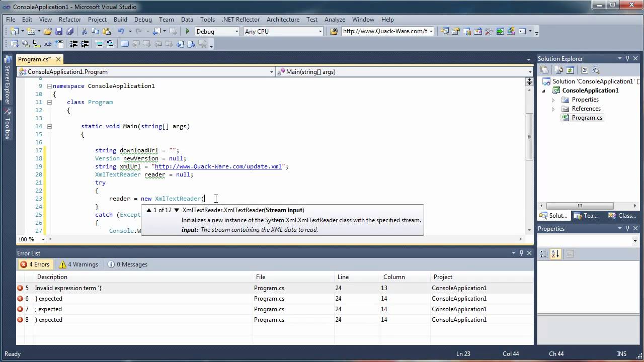Screen dimensions: 644x362
Task: Expand the Properties node in Solution Explorer
Action: pyautogui.click(x=553, y=100)
